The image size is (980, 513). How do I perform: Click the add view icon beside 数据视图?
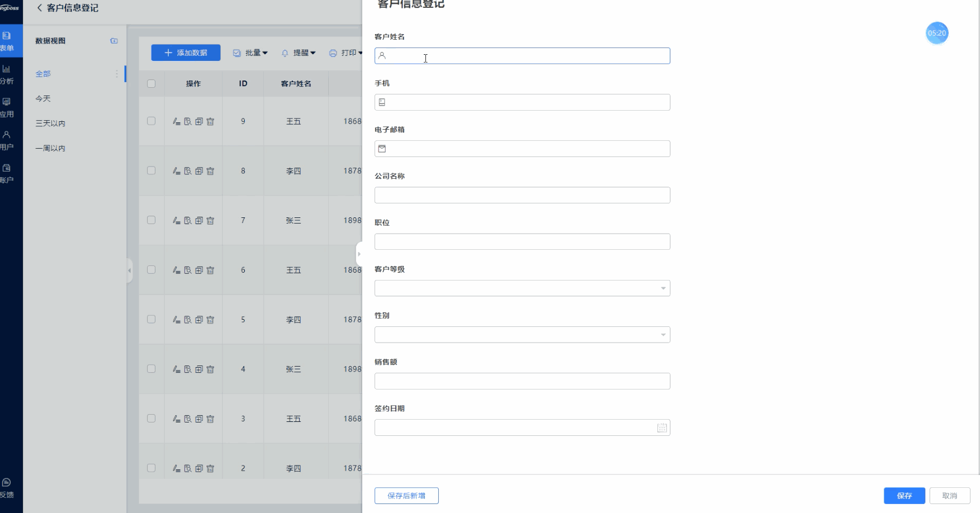pos(114,41)
